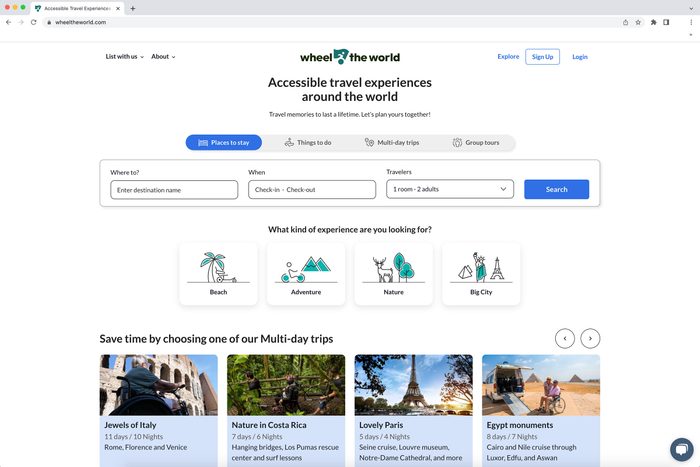Screen dimensions: 700x467
Task: Select the Places to stay tab
Action: pos(224,142)
